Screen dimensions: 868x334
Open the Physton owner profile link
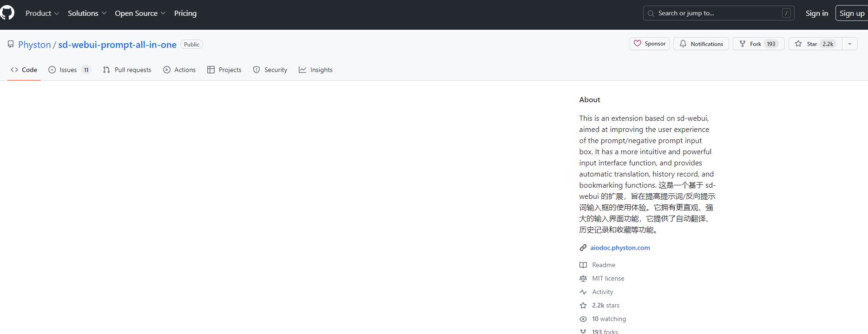tap(34, 45)
